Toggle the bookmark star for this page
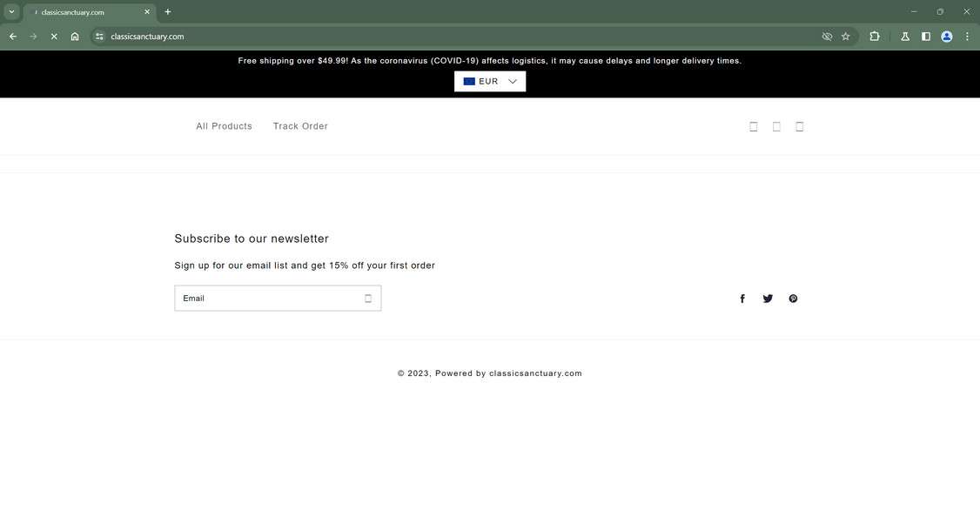Viewport: 980px width, 524px height. pyautogui.click(x=845, y=37)
